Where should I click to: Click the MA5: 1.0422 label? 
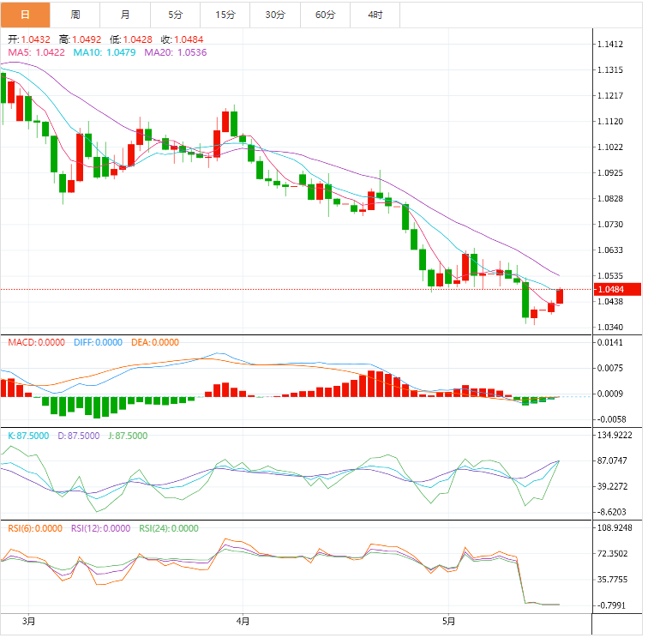[36, 52]
